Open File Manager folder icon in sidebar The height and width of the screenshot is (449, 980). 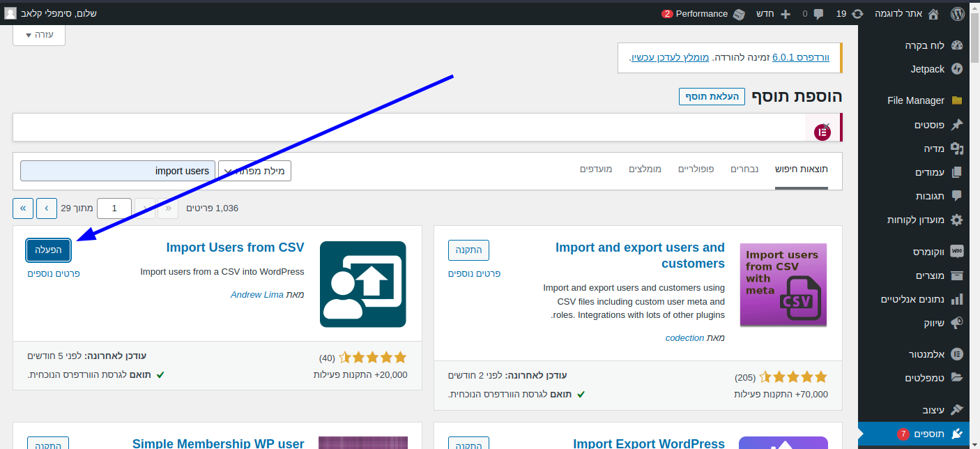[x=956, y=100]
